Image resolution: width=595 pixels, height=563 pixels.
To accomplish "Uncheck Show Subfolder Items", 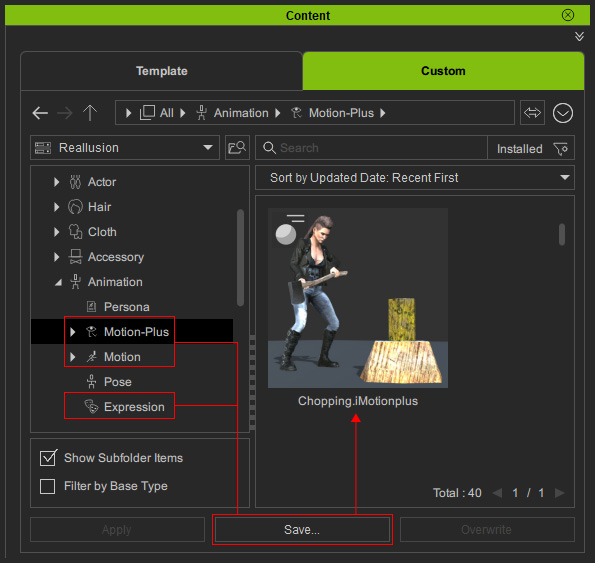I will (48, 458).
